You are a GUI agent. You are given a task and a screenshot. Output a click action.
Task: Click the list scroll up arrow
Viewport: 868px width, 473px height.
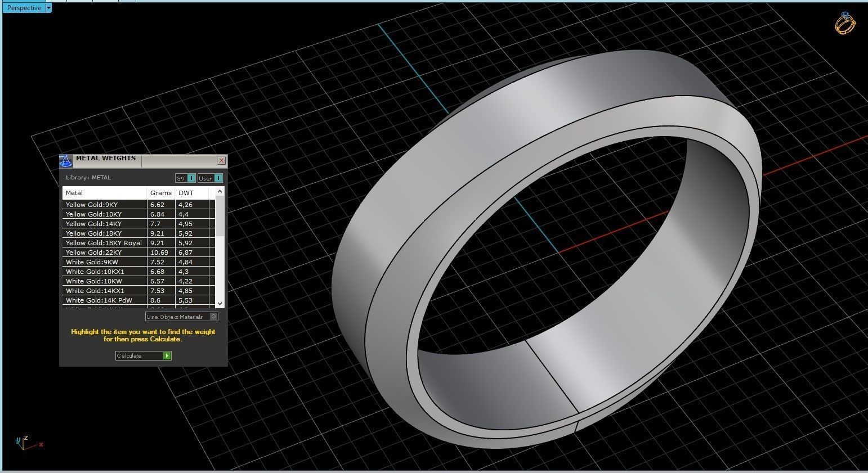point(220,192)
